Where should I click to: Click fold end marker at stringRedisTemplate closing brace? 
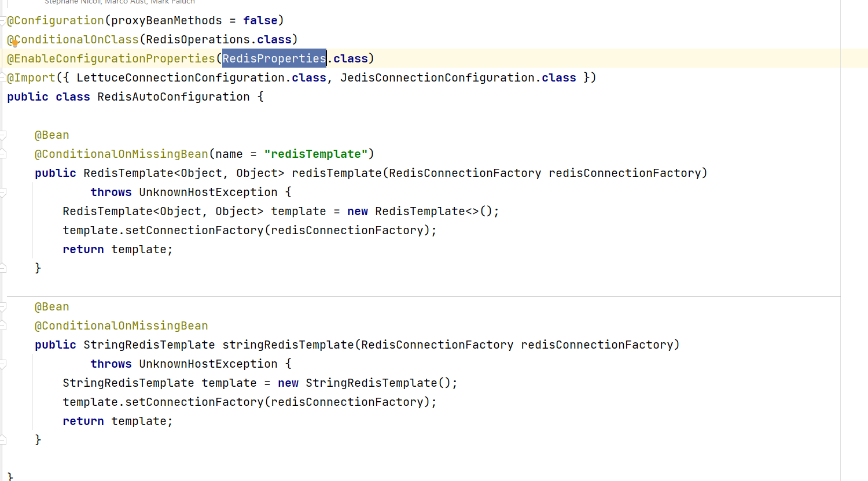(3, 440)
